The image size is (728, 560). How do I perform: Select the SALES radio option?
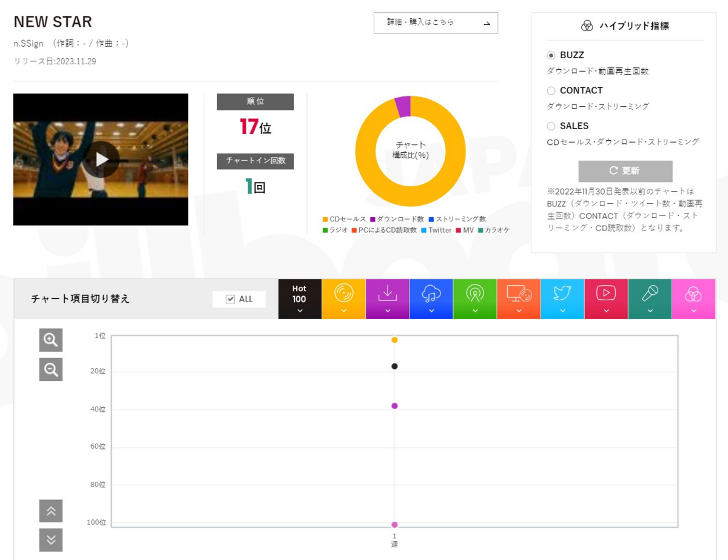click(551, 126)
